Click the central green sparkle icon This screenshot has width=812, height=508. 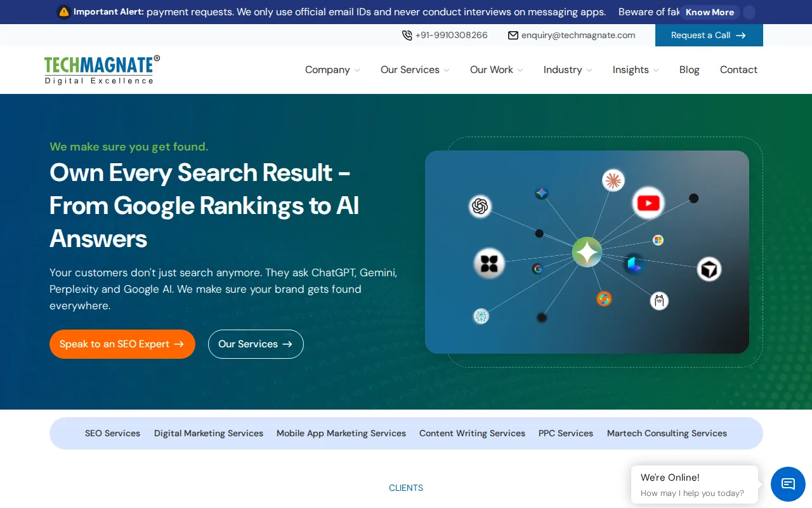click(x=587, y=252)
